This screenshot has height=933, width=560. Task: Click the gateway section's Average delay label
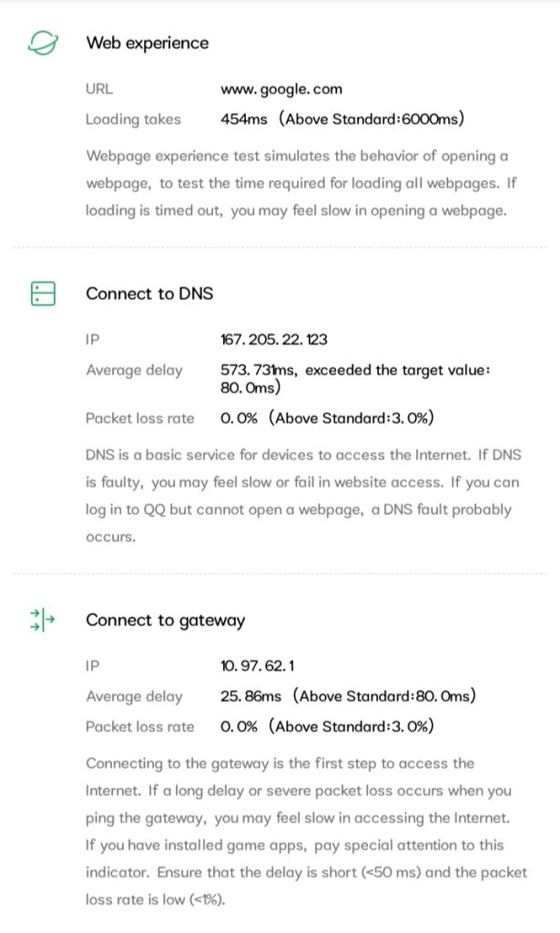(134, 696)
